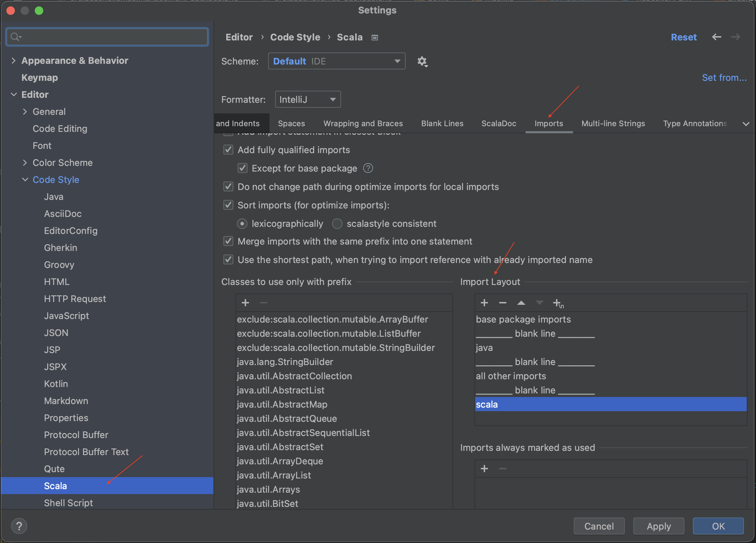The image size is (756, 543).
Task: Click the back navigation arrow
Action: (716, 37)
